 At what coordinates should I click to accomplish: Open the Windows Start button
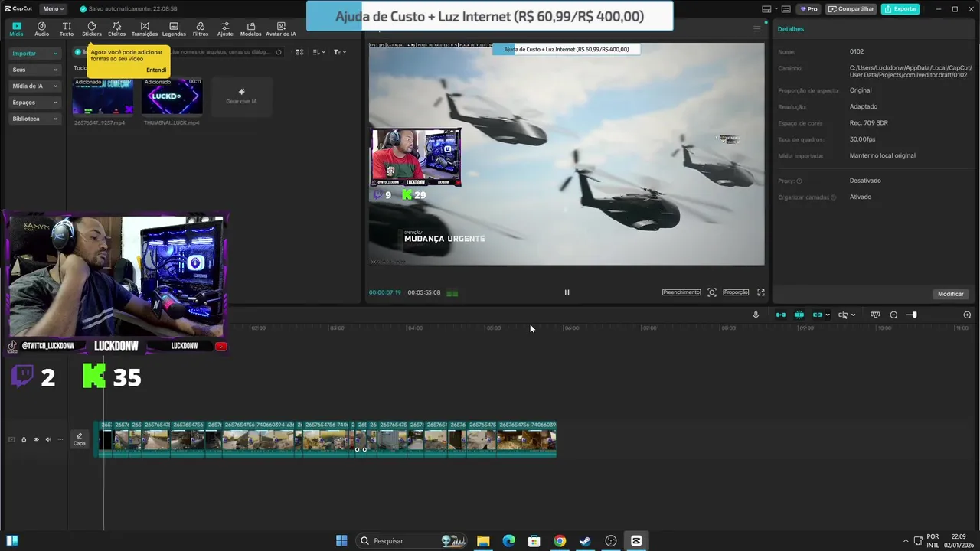[341, 541]
